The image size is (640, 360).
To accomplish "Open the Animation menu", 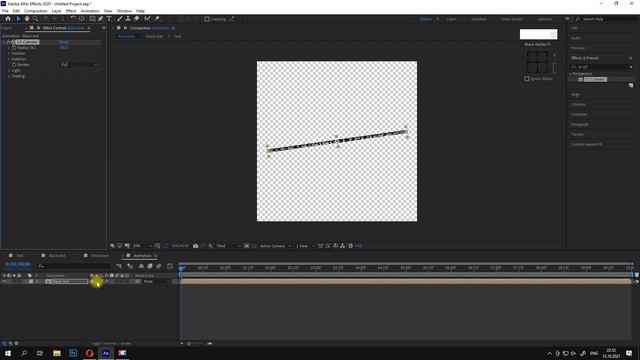I will pyautogui.click(x=90, y=11).
